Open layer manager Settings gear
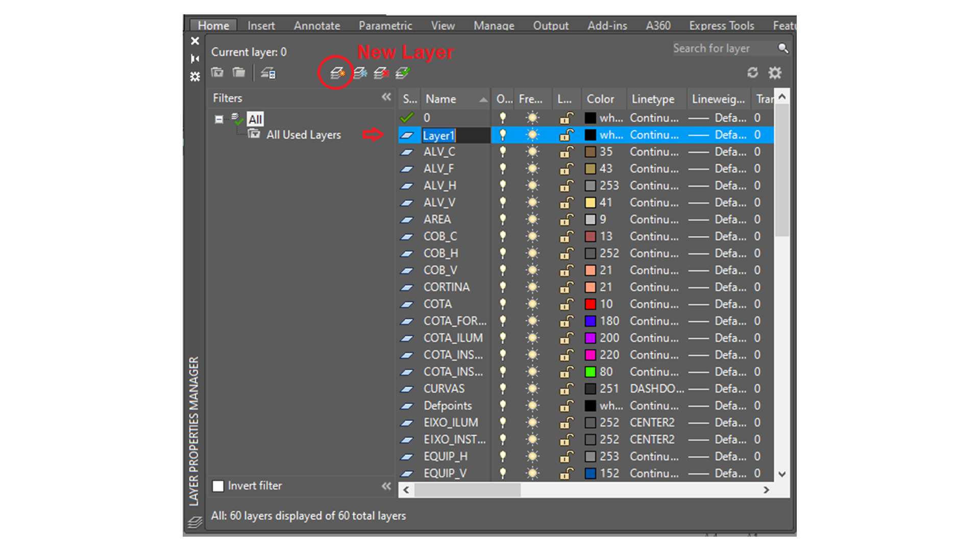The image size is (980, 551). tap(775, 73)
